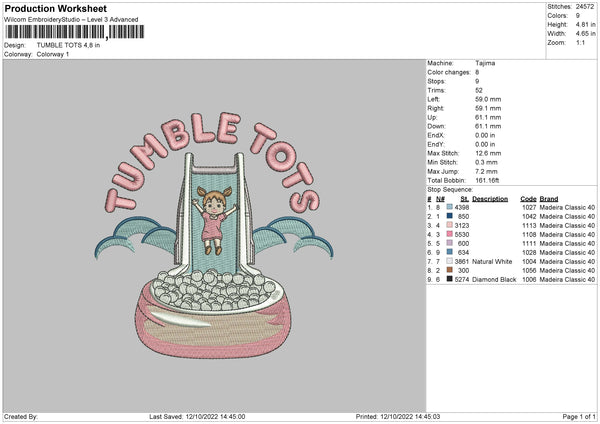Screen dimensions: 600x424
Task: Click the Description column header
Action: click(490, 198)
